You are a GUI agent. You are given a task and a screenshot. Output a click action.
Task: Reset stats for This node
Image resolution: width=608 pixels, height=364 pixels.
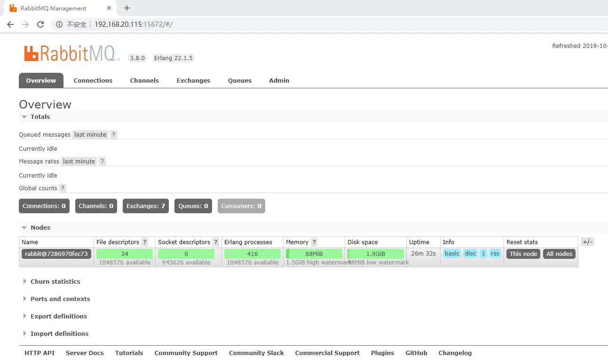pyautogui.click(x=523, y=254)
